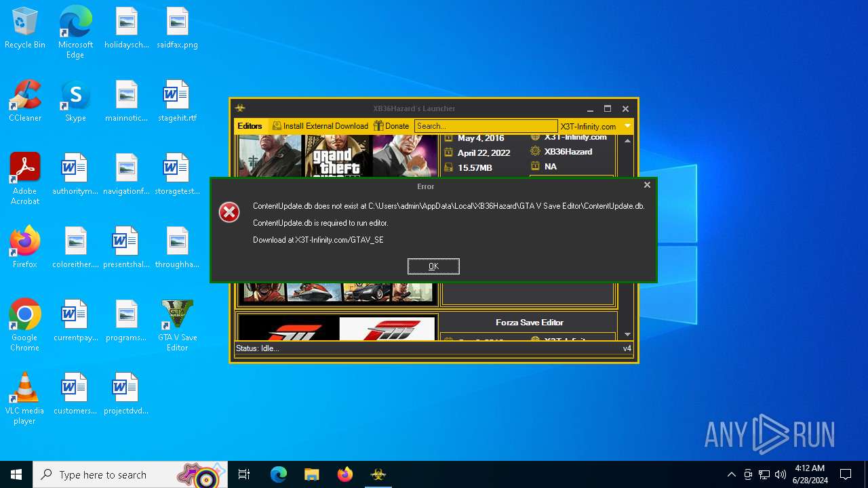Select the saidfax.png desktop file
Image resolution: width=868 pixels, height=488 pixels.
[177, 28]
